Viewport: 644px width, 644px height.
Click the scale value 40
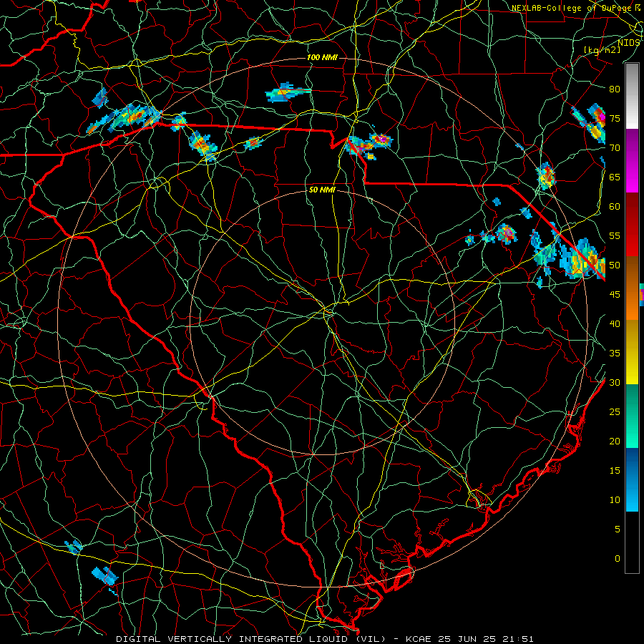click(615, 324)
